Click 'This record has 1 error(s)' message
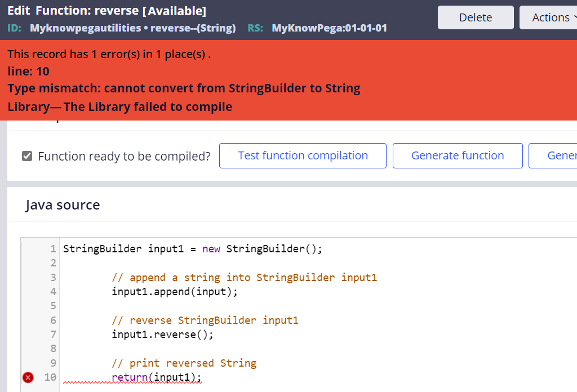Screen dimensions: 577x392 point(109,54)
